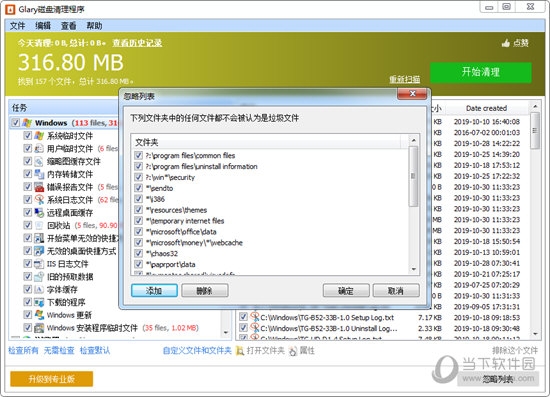Uncheck *\i386 ignore entry
Image resolution: width=550 pixels, height=397 pixels.
point(139,199)
